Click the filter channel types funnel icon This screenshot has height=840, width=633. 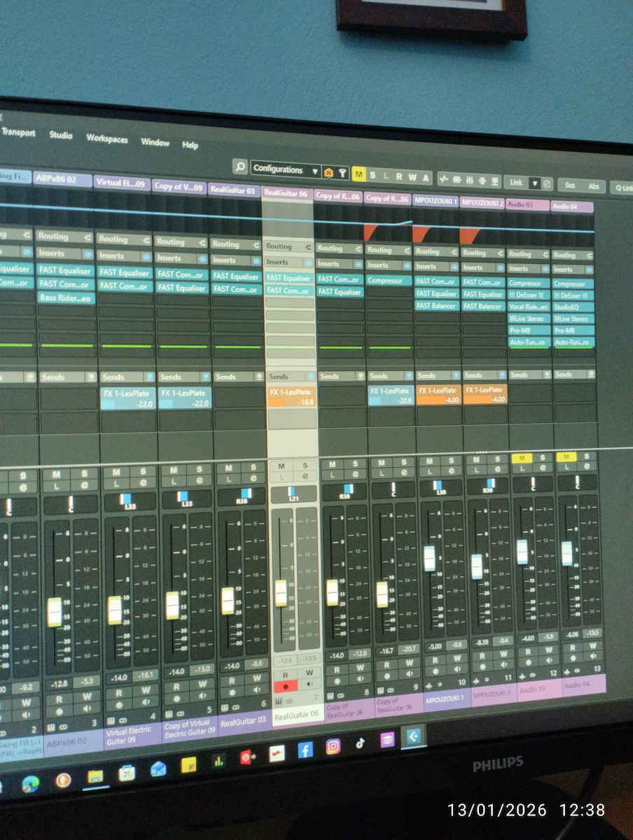tap(342, 172)
